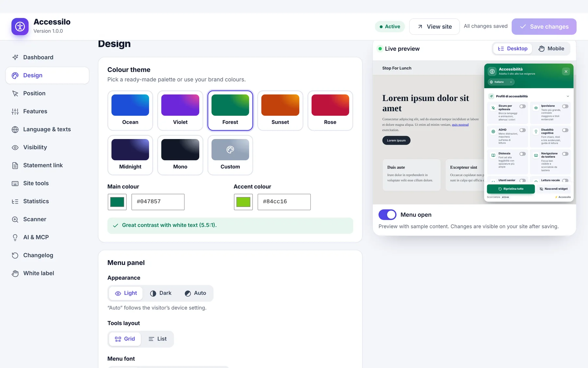Select the Midnight colour theme
588x368 pixels.
pyautogui.click(x=130, y=155)
